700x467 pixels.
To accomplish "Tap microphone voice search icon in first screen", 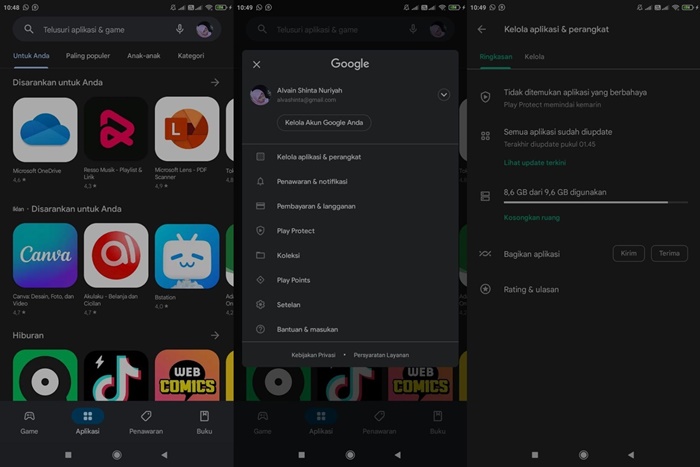I will pyautogui.click(x=179, y=29).
